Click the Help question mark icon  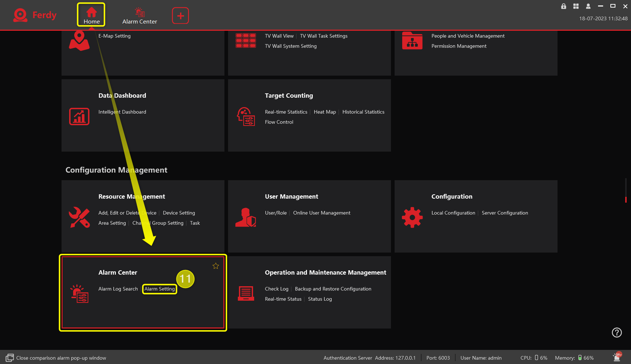pyautogui.click(x=617, y=333)
